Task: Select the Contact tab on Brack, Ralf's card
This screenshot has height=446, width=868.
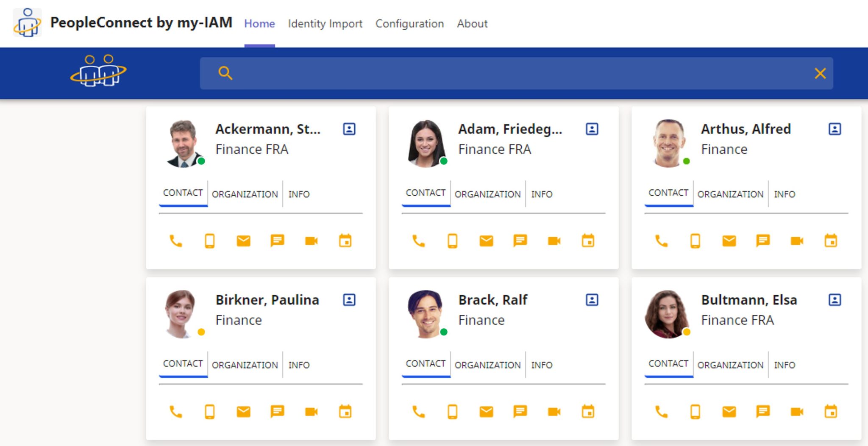Action: click(x=425, y=363)
